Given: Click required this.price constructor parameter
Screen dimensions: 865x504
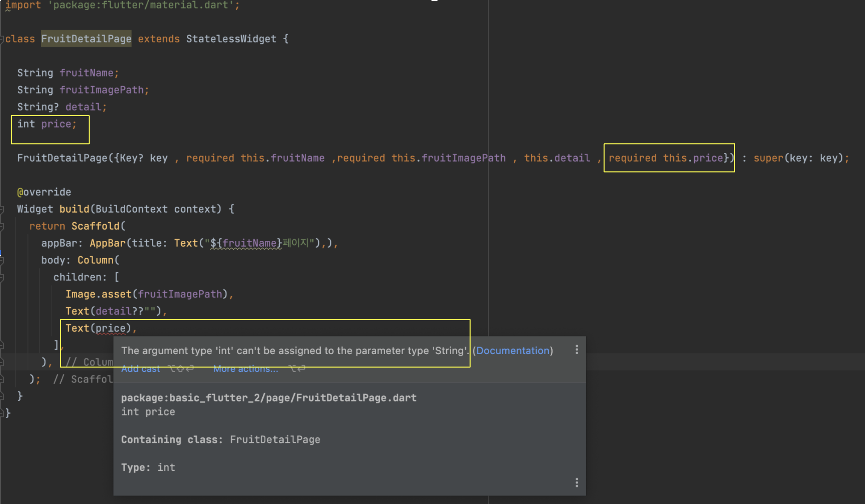Looking at the screenshot, I should (666, 158).
